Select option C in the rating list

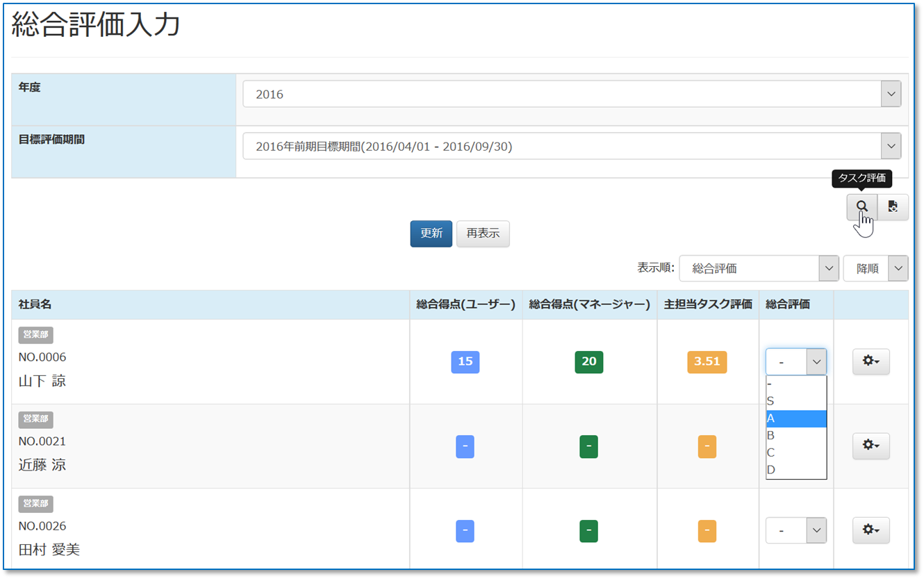tap(796, 452)
